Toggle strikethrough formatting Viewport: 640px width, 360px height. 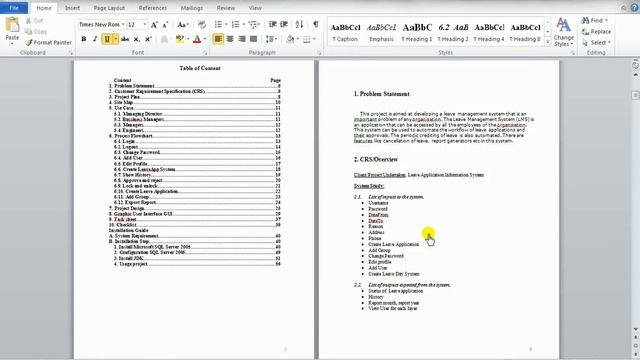pyautogui.click(x=125, y=39)
